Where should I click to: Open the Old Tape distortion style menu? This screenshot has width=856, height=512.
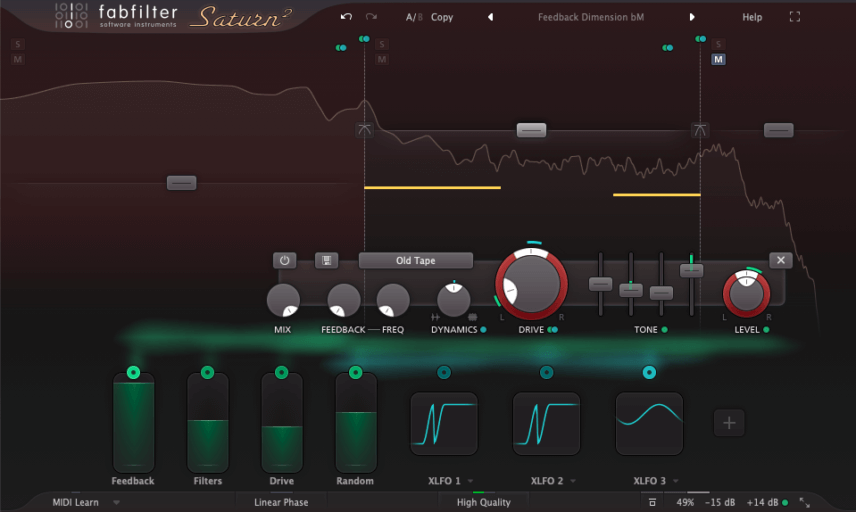point(415,260)
